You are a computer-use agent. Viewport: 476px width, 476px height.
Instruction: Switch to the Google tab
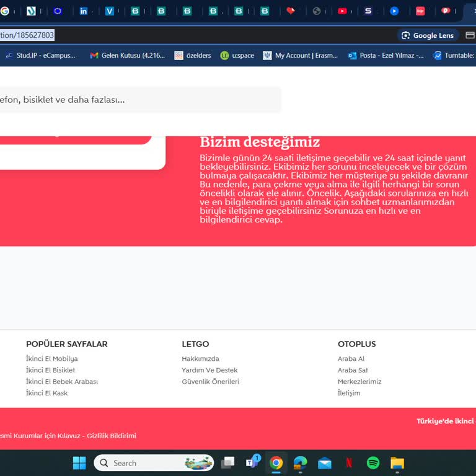coord(5,11)
